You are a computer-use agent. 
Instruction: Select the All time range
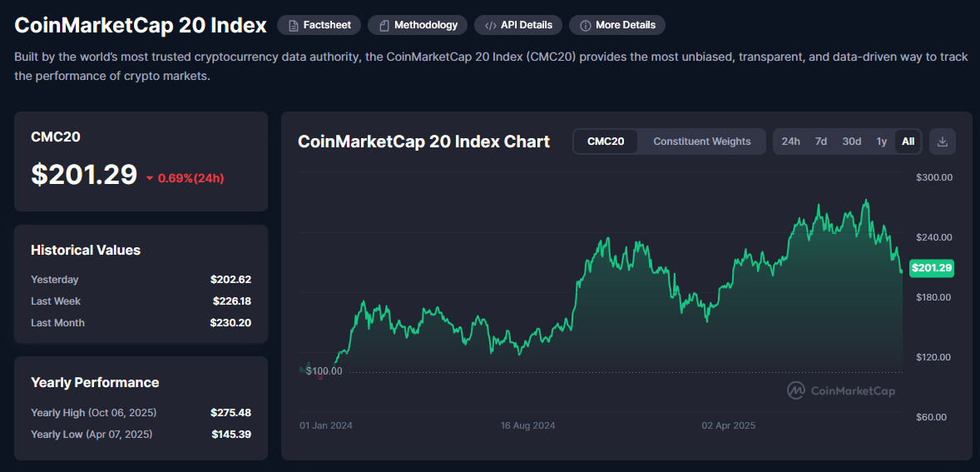tap(908, 142)
